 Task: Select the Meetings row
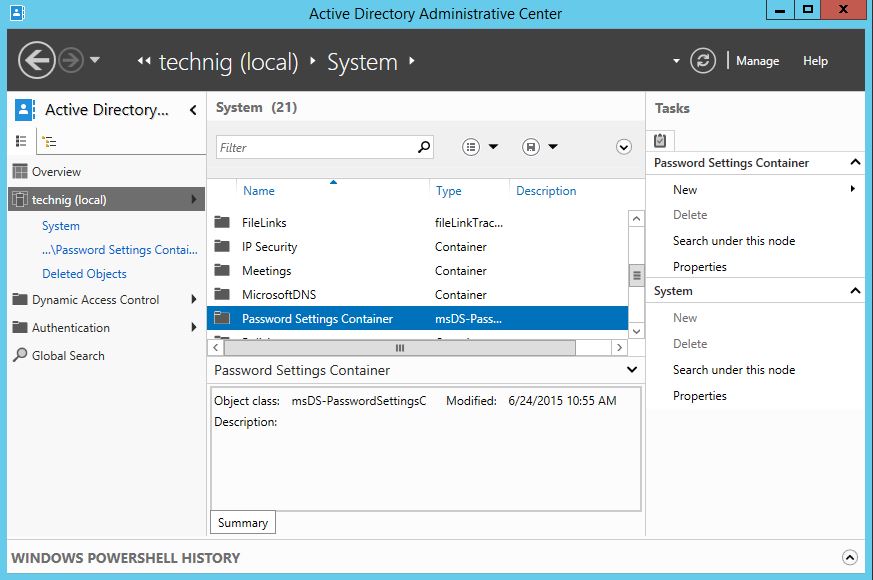tap(418, 271)
